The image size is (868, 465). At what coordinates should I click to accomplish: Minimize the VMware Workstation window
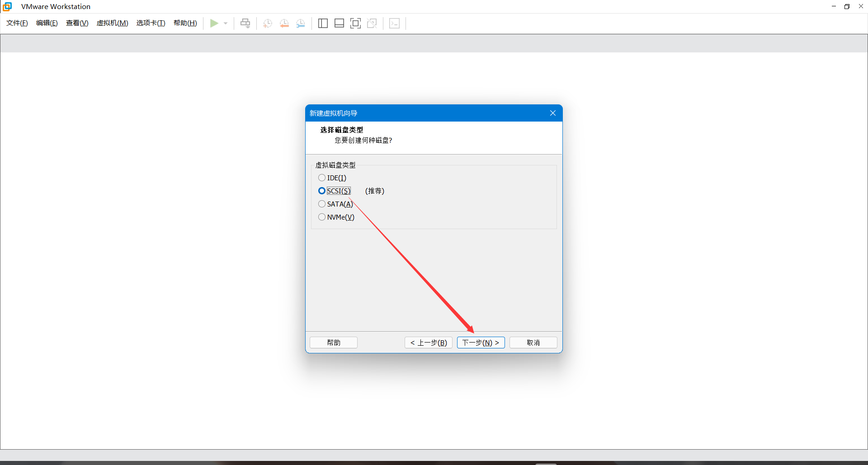coord(834,6)
